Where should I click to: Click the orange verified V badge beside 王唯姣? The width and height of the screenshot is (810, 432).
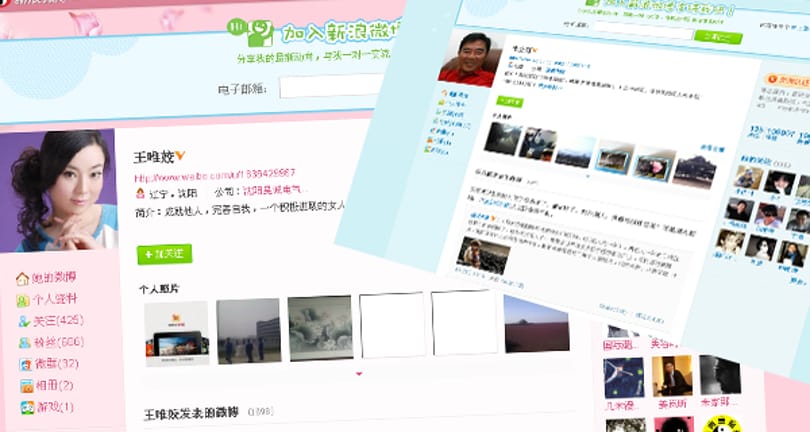[x=180, y=155]
